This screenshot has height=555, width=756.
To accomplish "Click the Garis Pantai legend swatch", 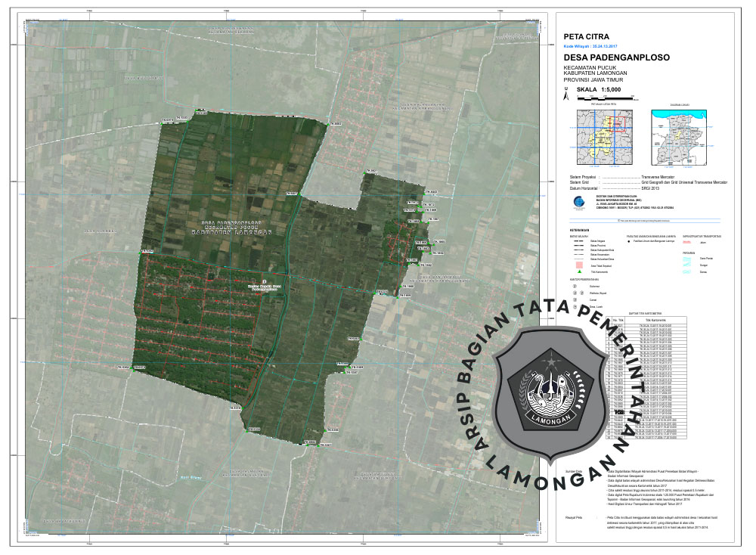I will (x=687, y=259).
